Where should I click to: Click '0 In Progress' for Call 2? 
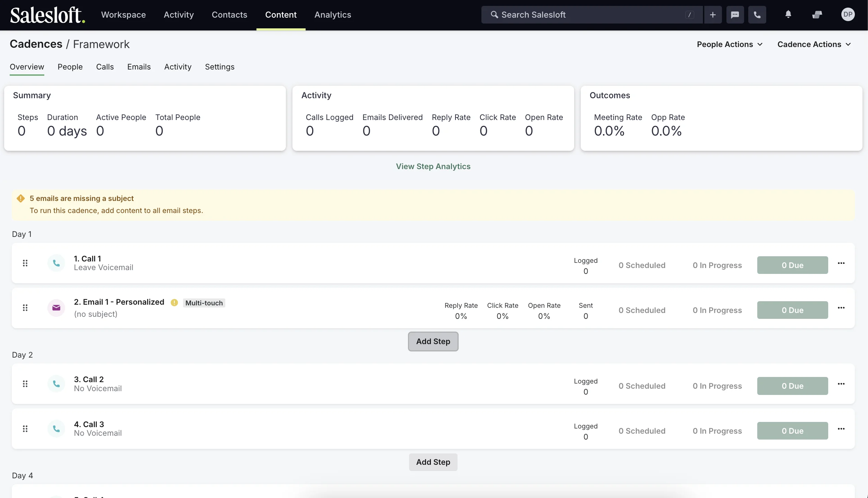[x=717, y=386]
